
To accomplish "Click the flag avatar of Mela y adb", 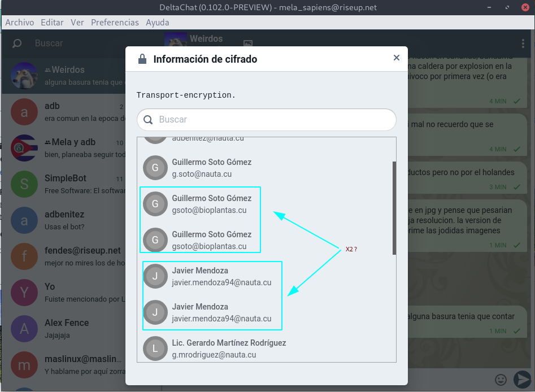I will tap(24, 148).
